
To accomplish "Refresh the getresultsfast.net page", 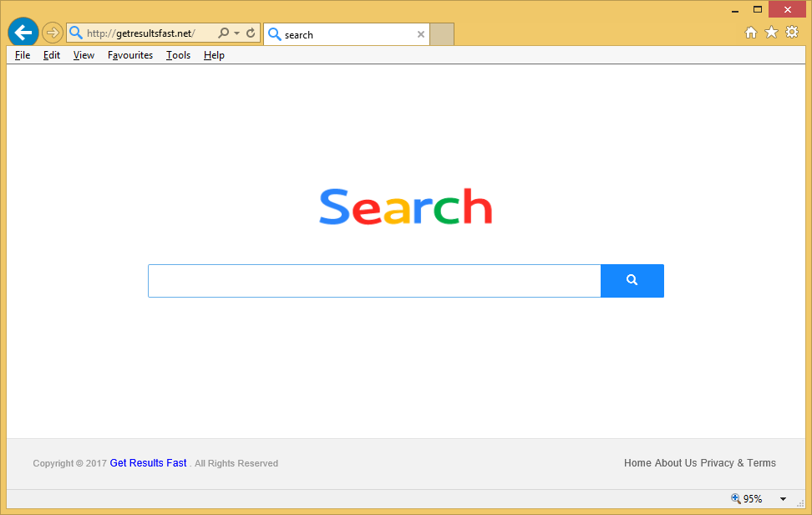I will pos(251,33).
